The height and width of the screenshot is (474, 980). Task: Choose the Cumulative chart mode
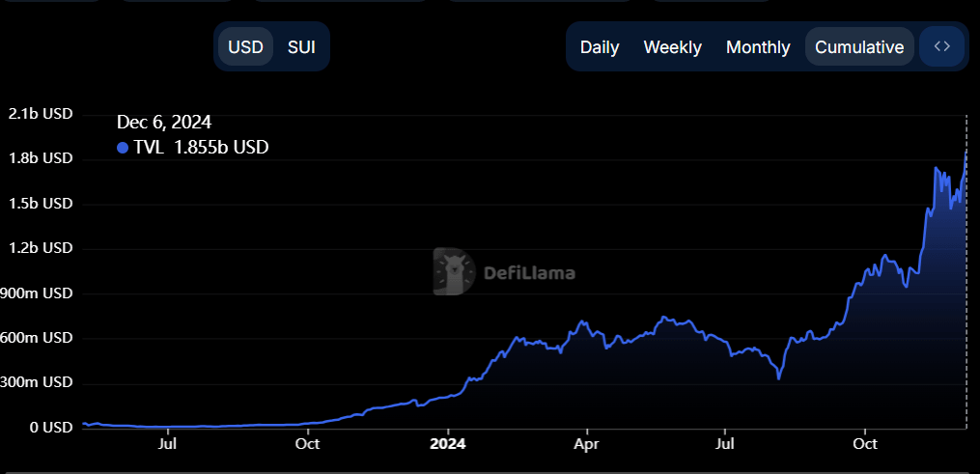[x=859, y=46]
